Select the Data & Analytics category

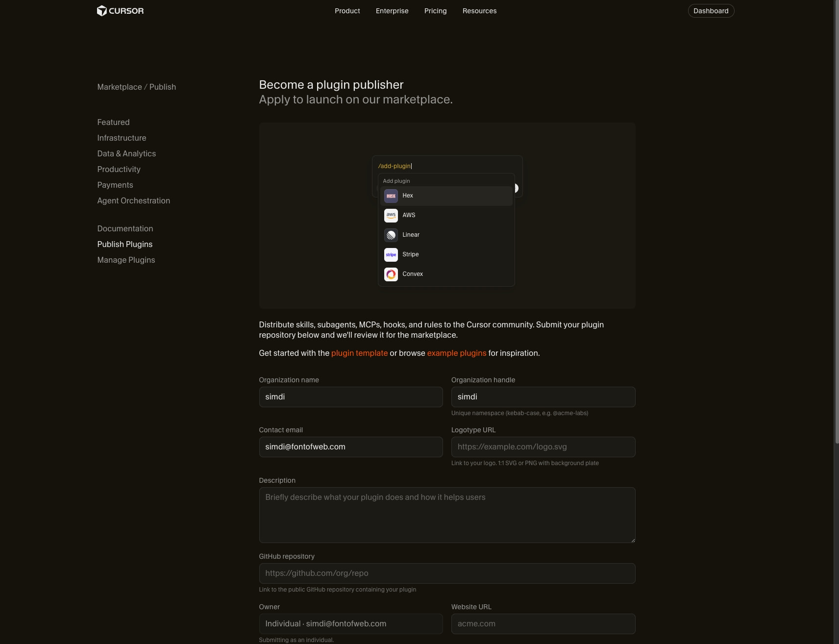[x=126, y=153]
